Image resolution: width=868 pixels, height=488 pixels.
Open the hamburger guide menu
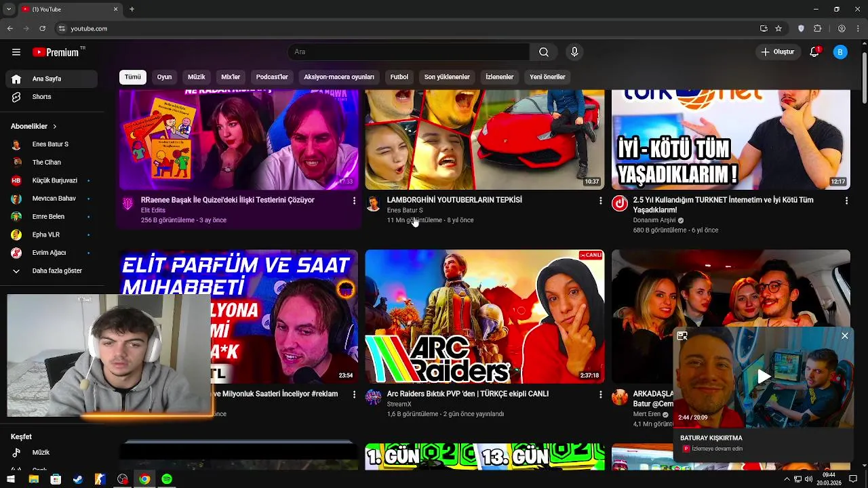pyautogui.click(x=16, y=52)
